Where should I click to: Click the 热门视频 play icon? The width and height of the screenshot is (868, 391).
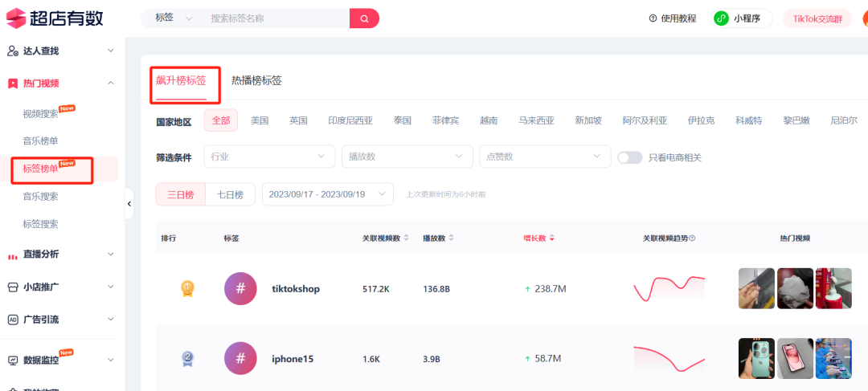(x=13, y=83)
